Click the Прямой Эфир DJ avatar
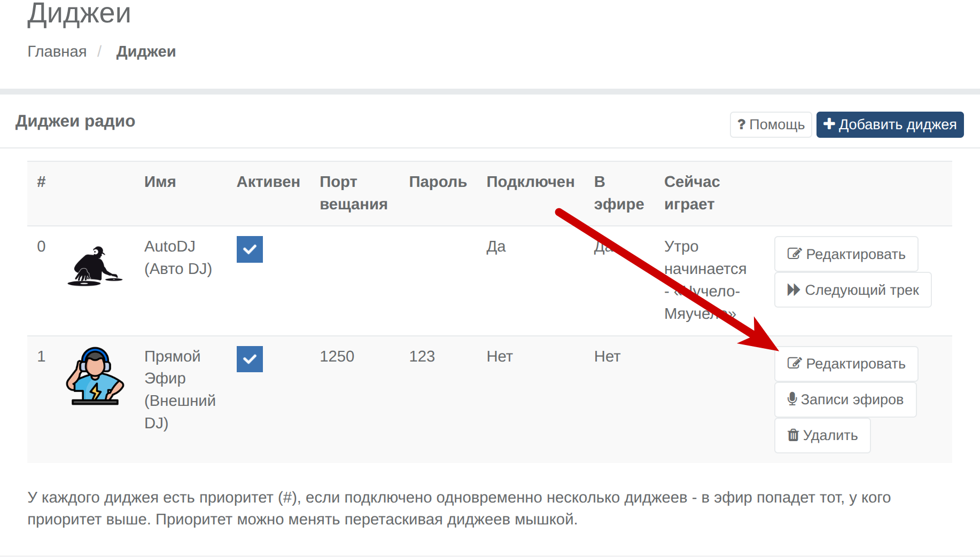Viewport: 980px width, 557px height. click(95, 376)
